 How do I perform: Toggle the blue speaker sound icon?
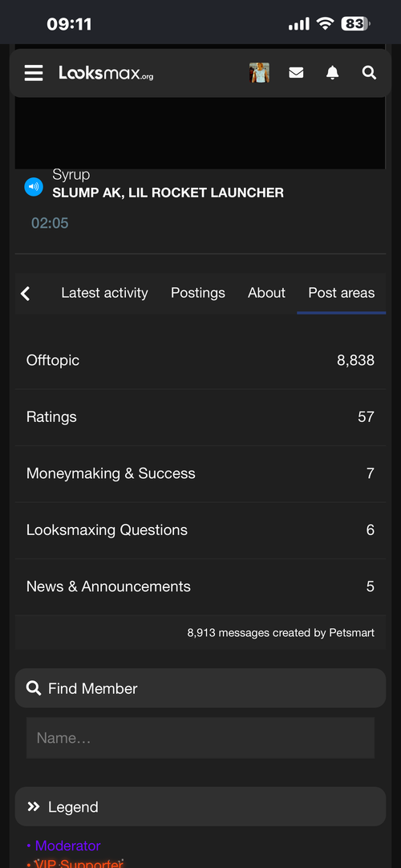click(34, 187)
